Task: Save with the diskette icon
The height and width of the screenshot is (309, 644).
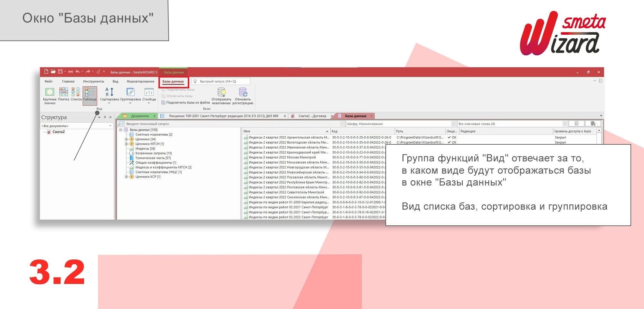Action: pyautogui.click(x=60, y=72)
